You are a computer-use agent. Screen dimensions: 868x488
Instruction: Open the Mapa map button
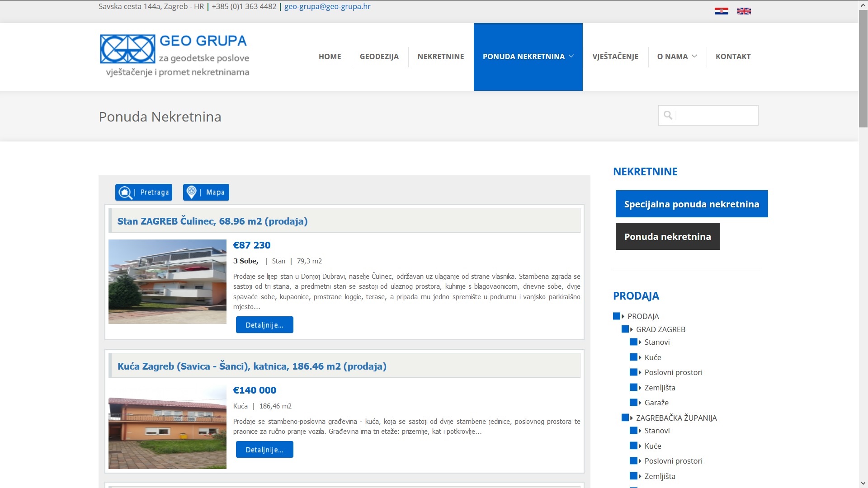[x=206, y=192]
